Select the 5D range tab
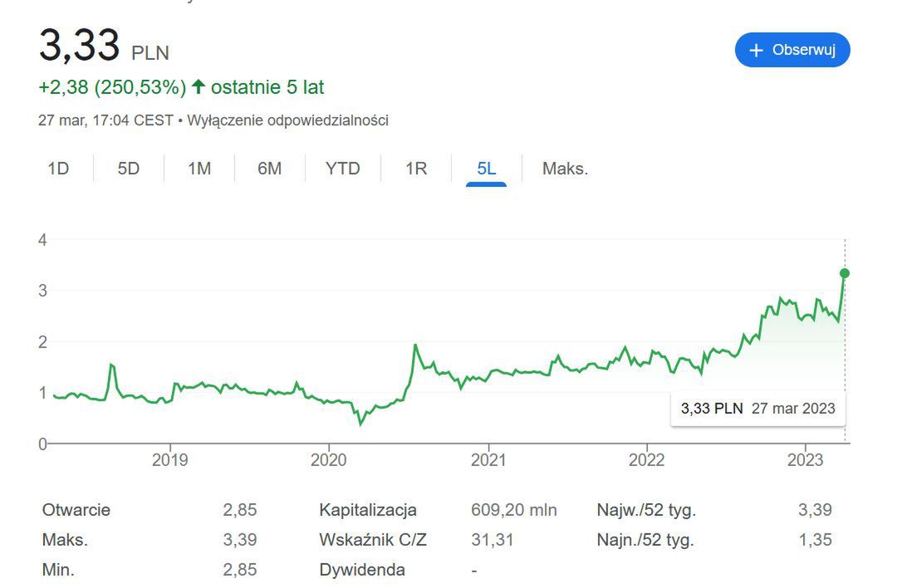897x588 pixels. click(129, 169)
